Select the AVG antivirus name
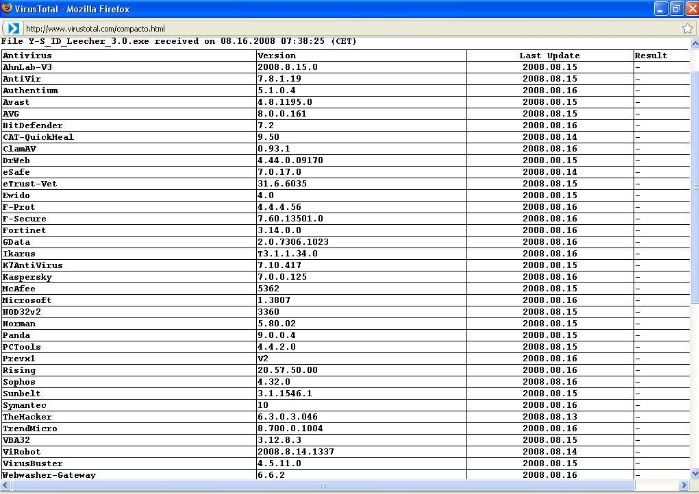The width and height of the screenshot is (699, 494). (x=11, y=114)
